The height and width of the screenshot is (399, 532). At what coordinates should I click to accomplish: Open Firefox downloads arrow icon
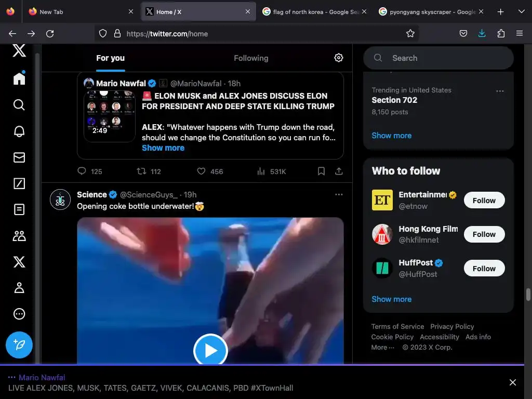click(482, 33)
